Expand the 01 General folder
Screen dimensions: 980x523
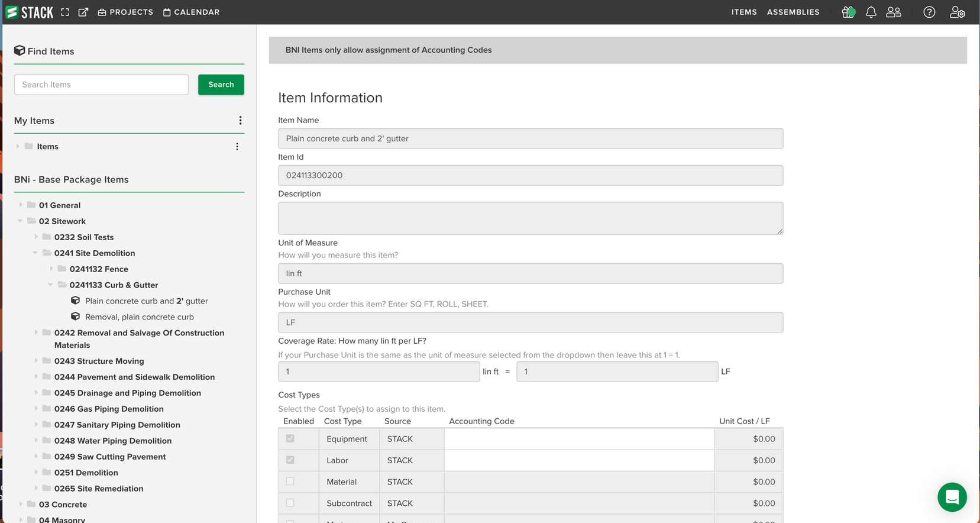(x=21, y=205)
